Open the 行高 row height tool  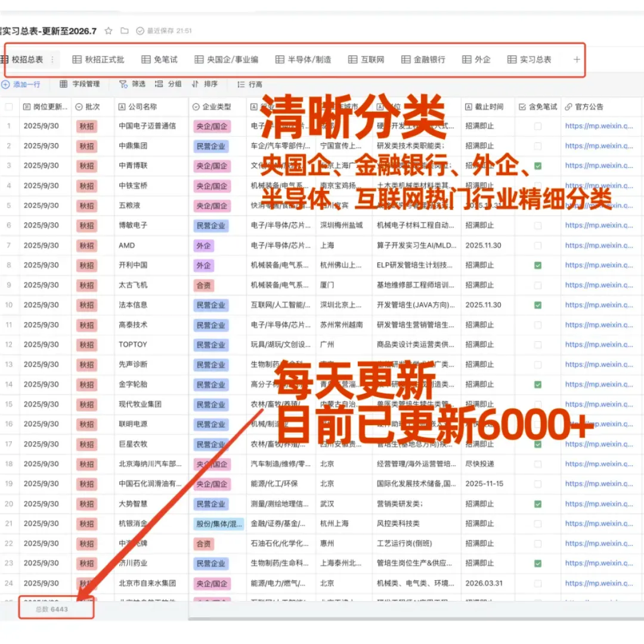(x=250, y=85)
